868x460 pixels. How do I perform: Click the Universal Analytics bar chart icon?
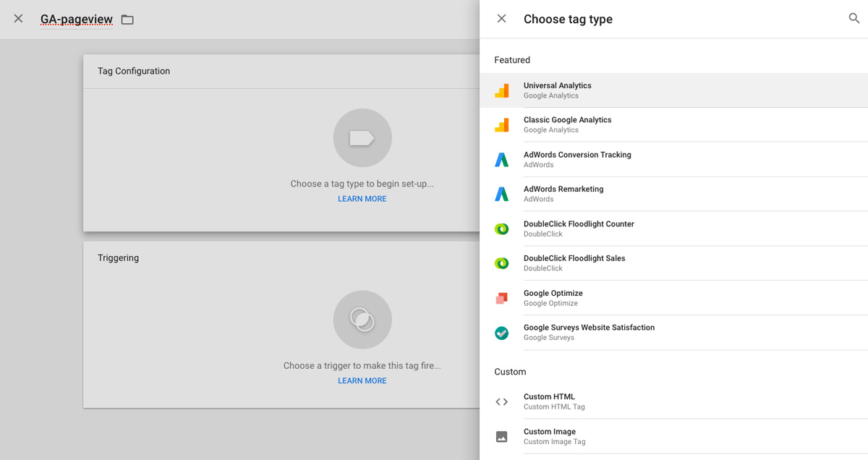pyautogui.click(x=501, y=90)
